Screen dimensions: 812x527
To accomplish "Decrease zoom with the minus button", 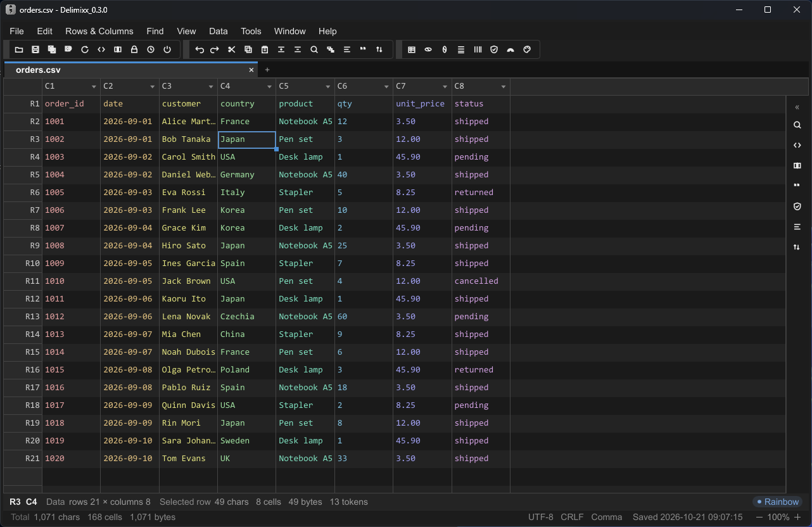I will click(759, 517).
